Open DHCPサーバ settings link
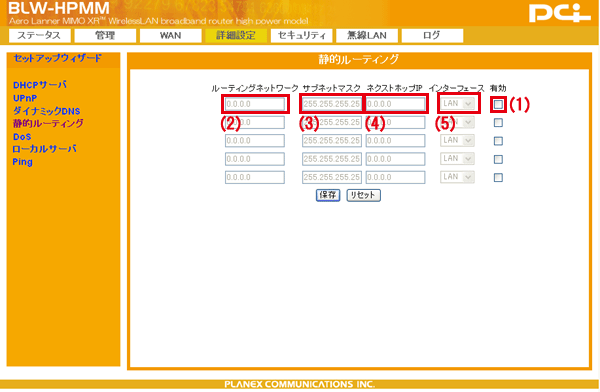 pos(40,85)
